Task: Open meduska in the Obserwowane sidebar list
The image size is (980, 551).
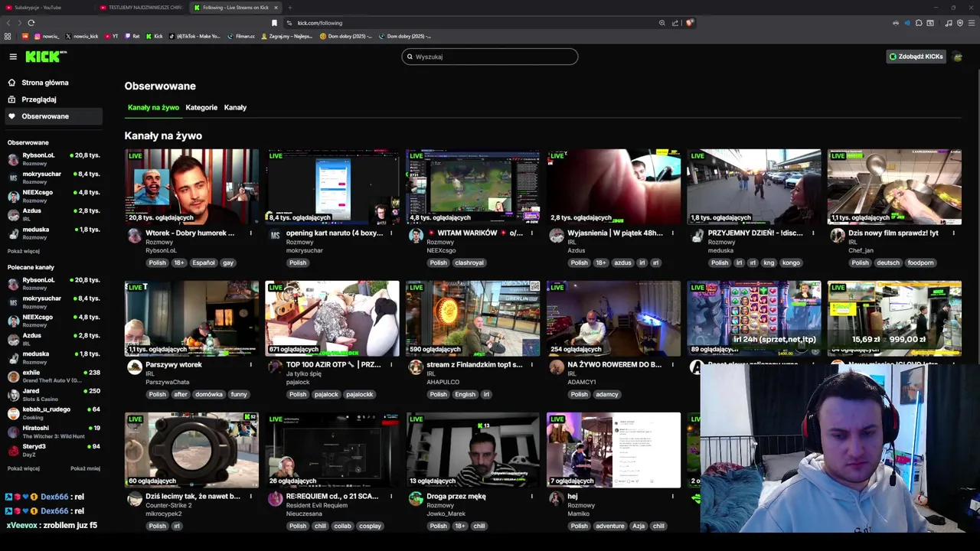Action: point(54,233)
